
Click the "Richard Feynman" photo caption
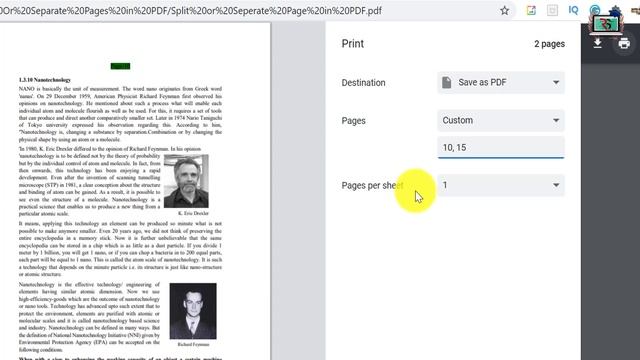click(193, 344)
